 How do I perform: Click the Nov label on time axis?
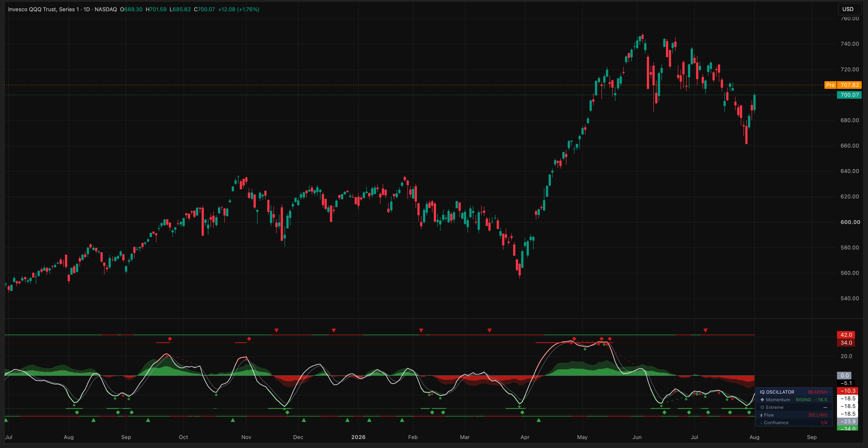point(246,437)
